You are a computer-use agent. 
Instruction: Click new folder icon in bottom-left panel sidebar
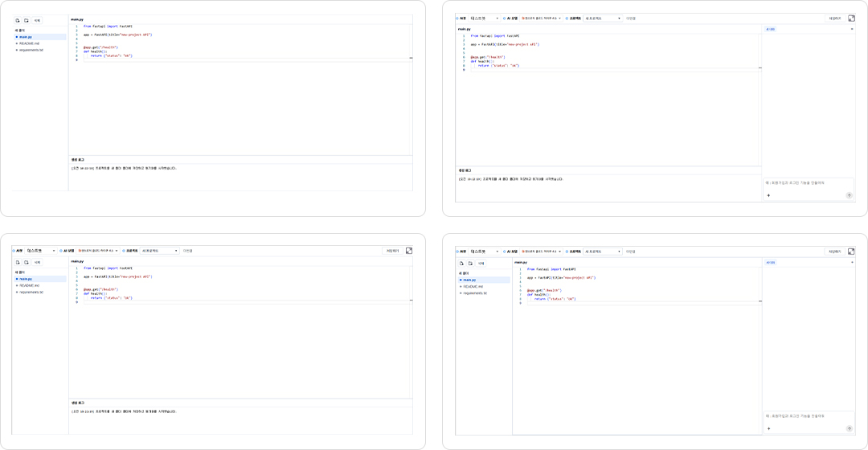26,262
